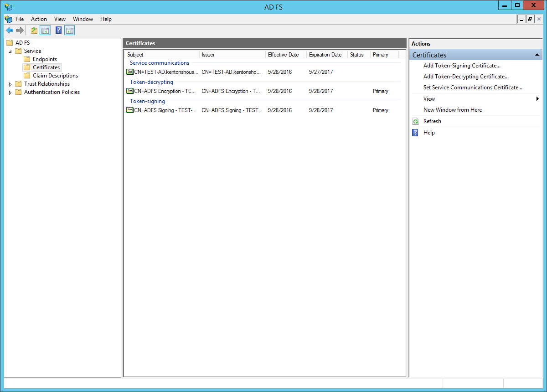Click New Window from Here action
Screen dimensions: 547x392
point(453,110)
